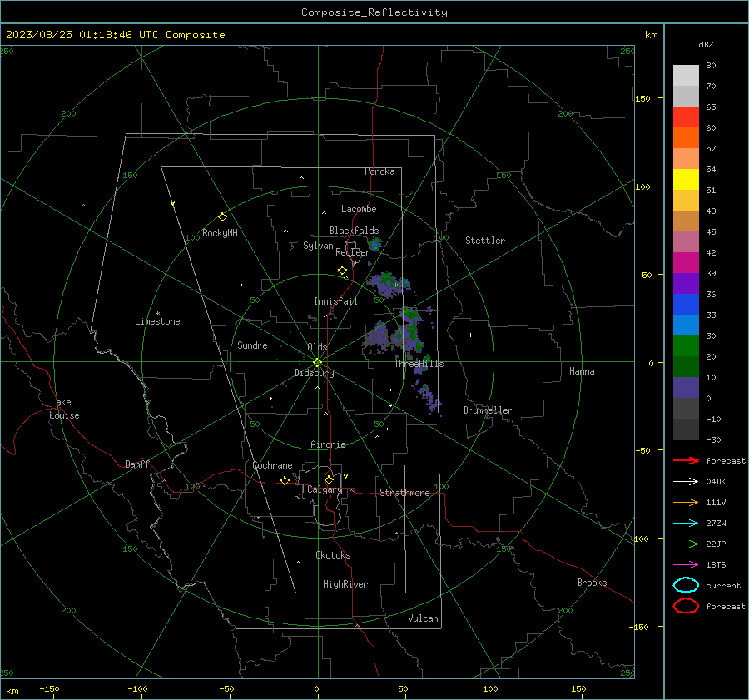The width and height of the screenshot is (749, 700).
Task: Click the Calgary map label
Action: [325, 489]
